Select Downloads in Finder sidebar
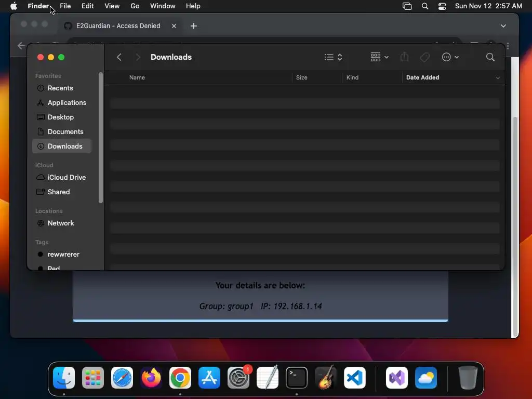The width and height of the screenshot is (532, 399). pyautogui.click(x=62, y=146)
